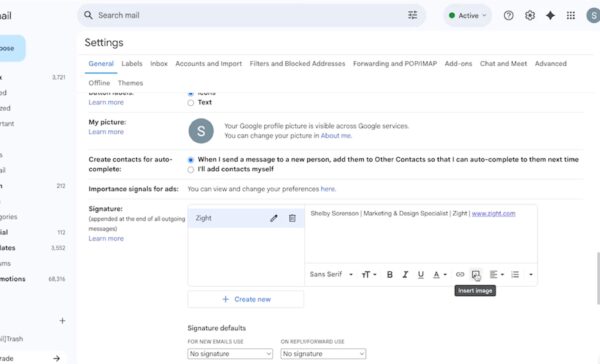Open the Advanced tab
The height and width of the screenshot is (364, 600).
pos(551,64)
